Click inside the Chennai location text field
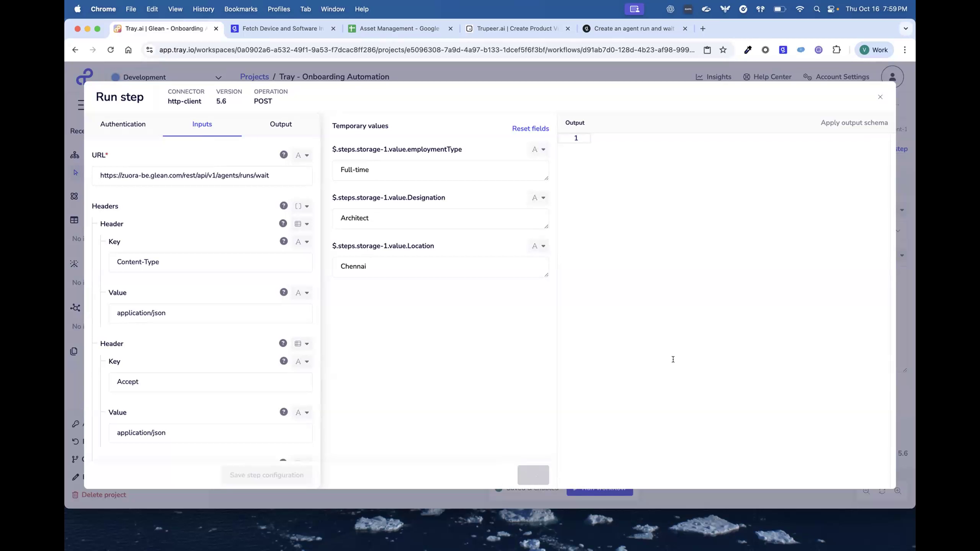 (440, 266)
